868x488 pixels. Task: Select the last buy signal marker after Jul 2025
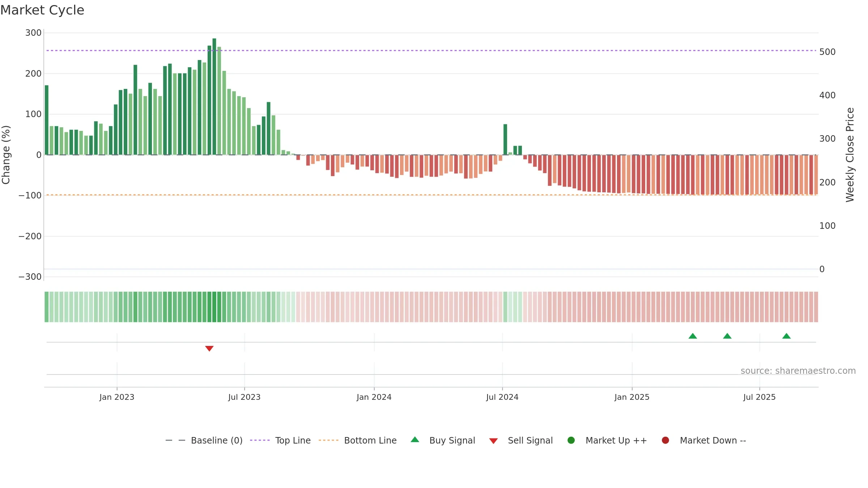click(786, 336)
